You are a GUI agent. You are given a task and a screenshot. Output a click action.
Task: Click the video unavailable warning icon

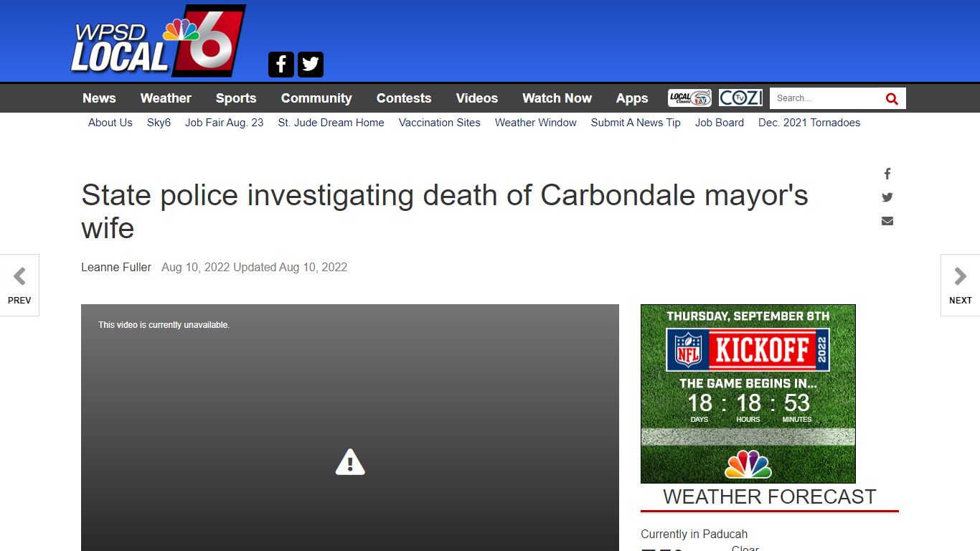[350, 462]
